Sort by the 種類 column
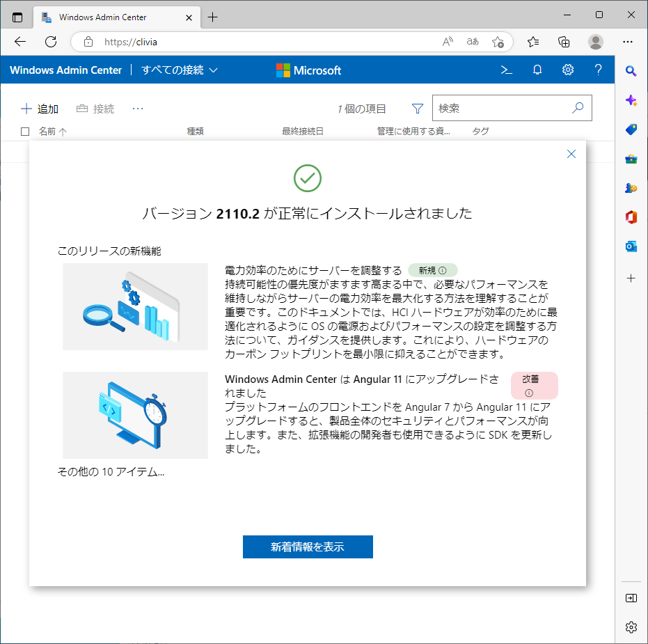The image size is (648, 644). [195, 132]
